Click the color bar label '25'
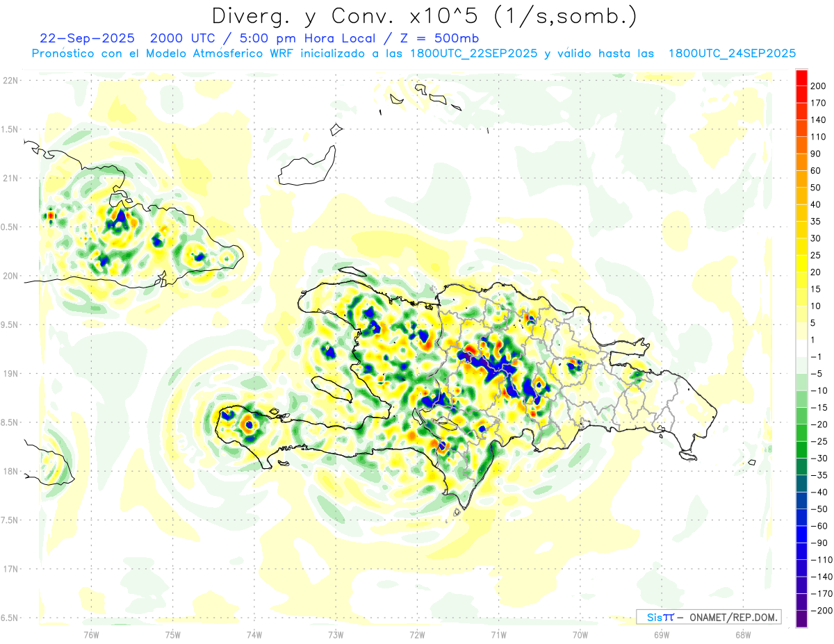Screen dimensions: 834x644 817,255
